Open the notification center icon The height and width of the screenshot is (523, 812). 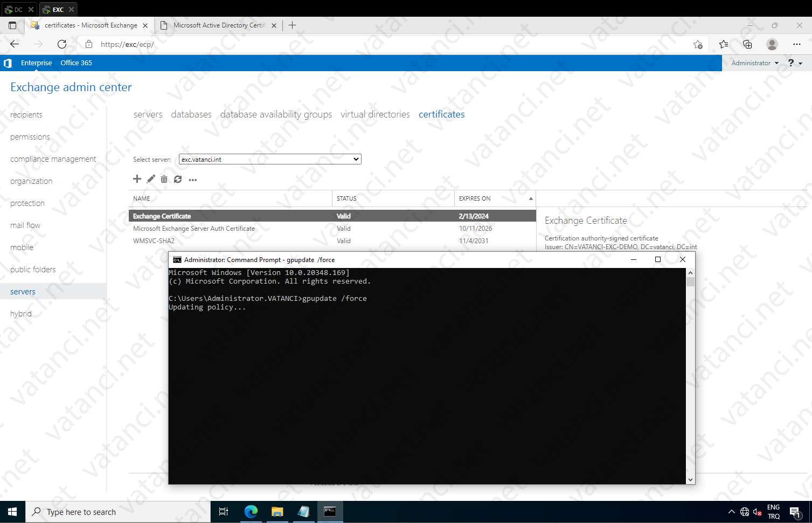[x=795, y=512]
